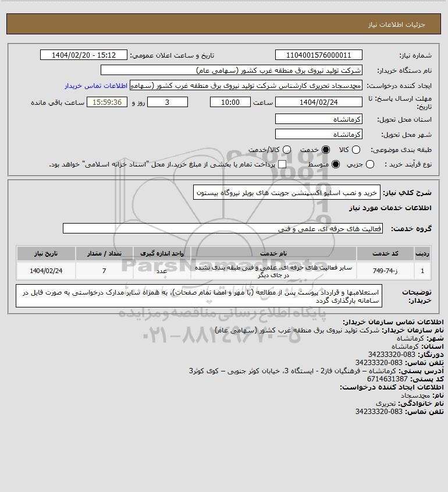Click creator family name تحریری
Viewport: 448px width, 492px height.
[x=386, y=403]
